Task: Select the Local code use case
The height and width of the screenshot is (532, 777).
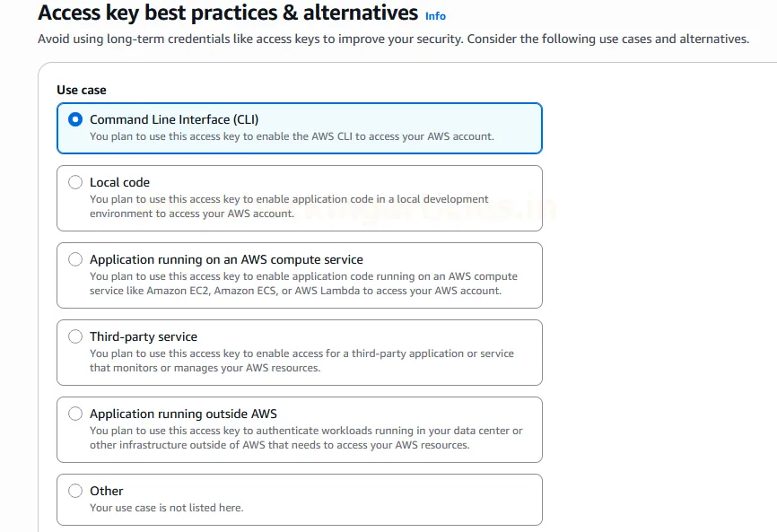Action: (75, 182)
